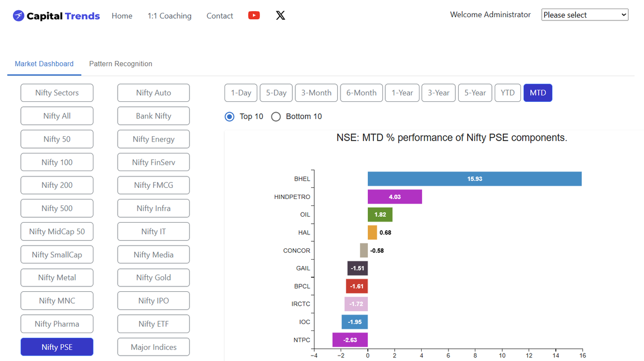This screenshot has height=361, width=644.
Task: Click the Welcome Administrator text
Action: click(x=490, y=14)
